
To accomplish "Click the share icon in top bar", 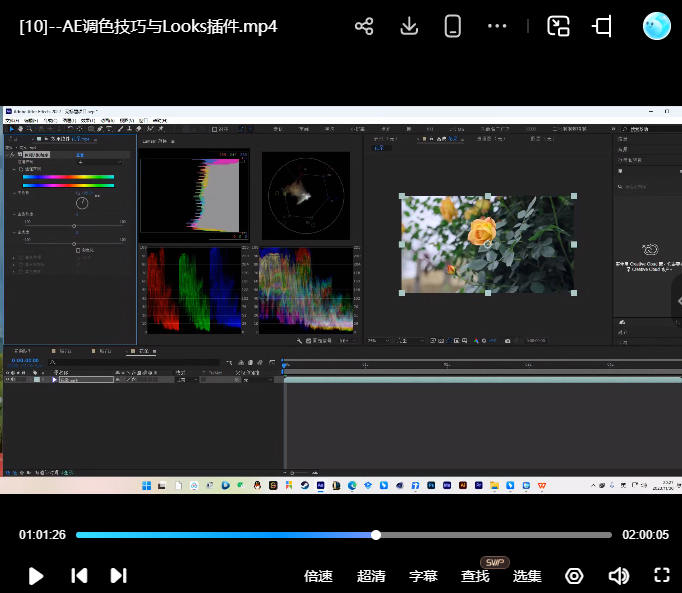I will click(x=364, y=27).
